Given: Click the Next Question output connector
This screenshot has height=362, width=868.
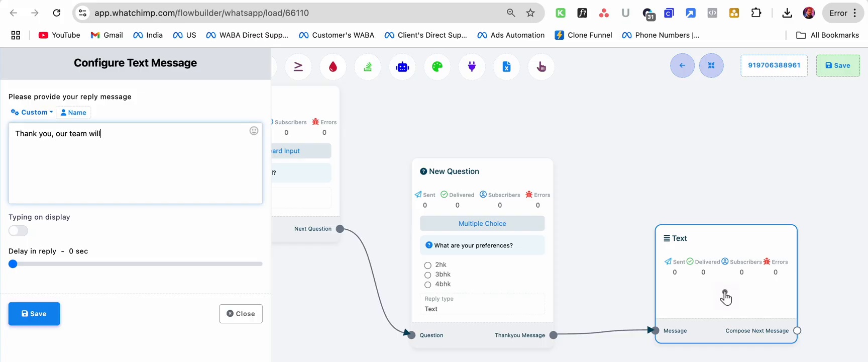Looking at the screenshot, I should 340,229.
